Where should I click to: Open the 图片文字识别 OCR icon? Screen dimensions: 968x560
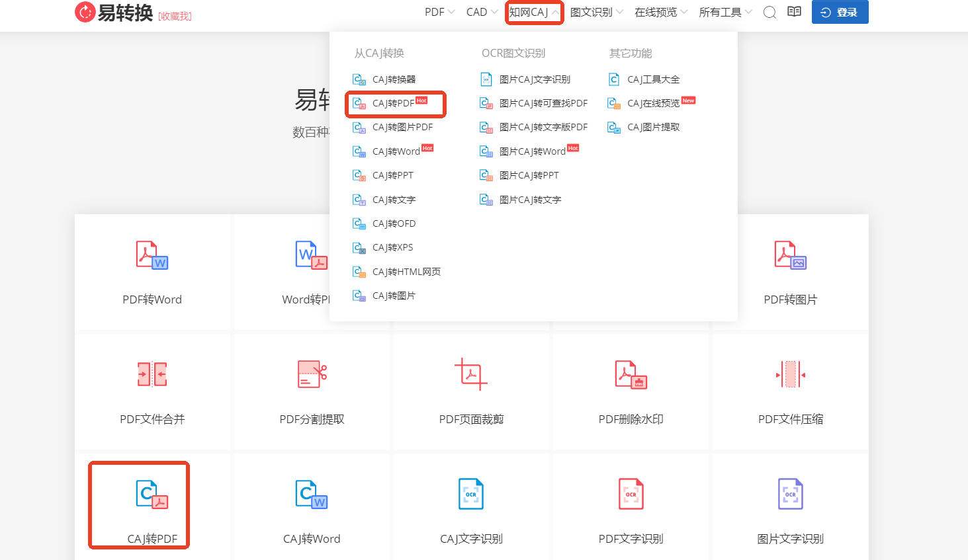pos(791,494)
